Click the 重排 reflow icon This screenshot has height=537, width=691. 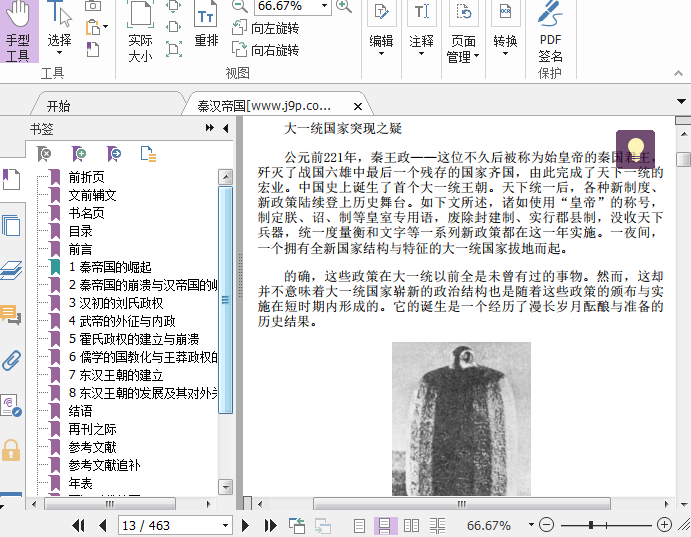tap(206, 26)
